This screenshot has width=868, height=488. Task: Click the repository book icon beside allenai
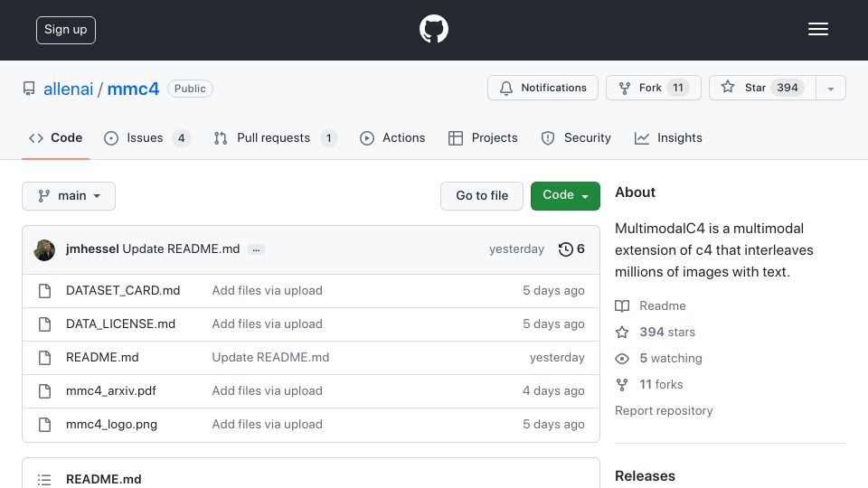(x=29, y=89)
